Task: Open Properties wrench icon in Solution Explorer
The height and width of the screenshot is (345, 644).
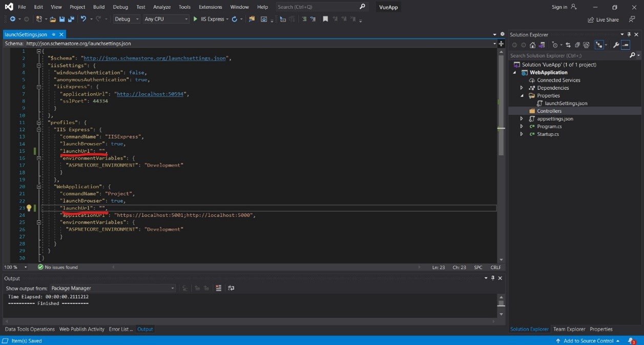Action: [616, 45]
